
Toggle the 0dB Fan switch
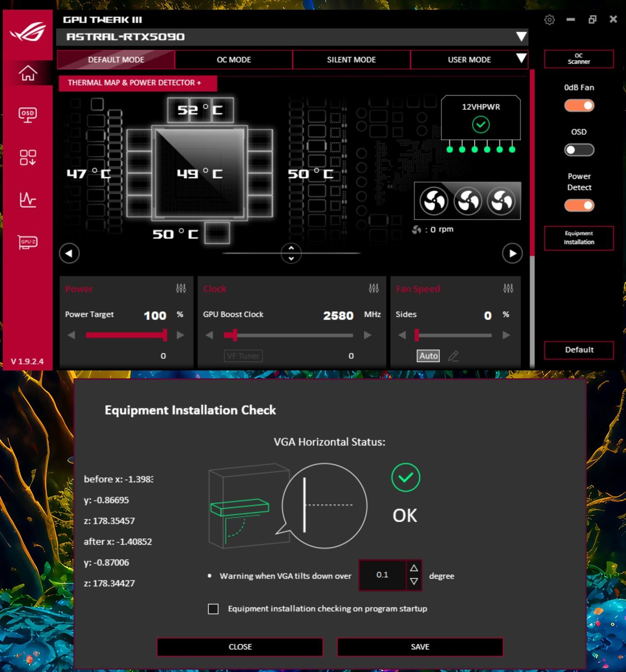coord(579,105)
